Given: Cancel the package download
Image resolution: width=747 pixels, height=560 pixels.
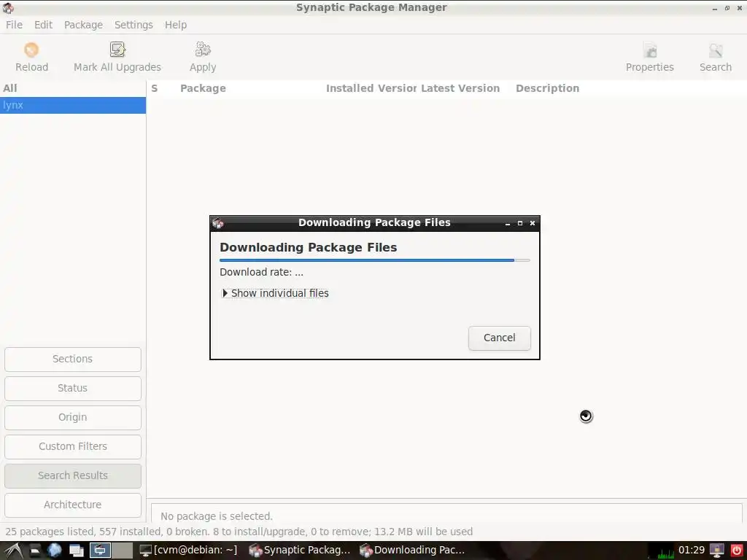Looking at the screenshot, I should coord(499,338).
